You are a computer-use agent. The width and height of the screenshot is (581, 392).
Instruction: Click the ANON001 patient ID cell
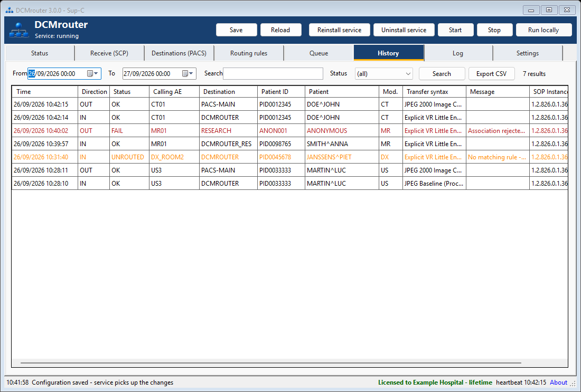[281, 131]
